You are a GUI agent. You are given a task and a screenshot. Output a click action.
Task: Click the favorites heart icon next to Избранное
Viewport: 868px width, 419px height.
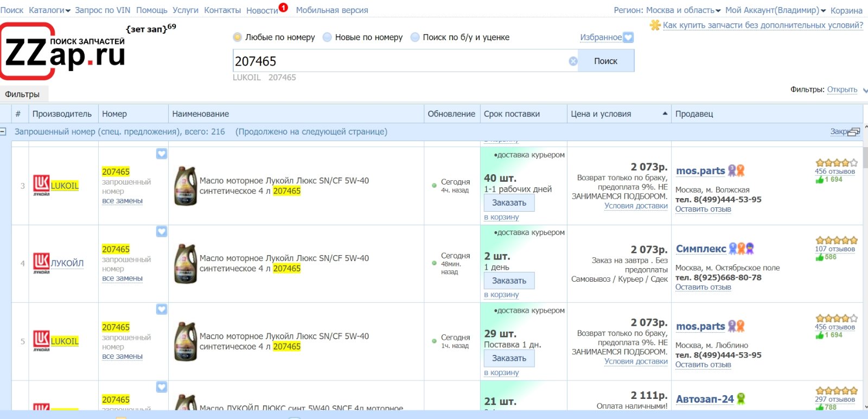628,37
